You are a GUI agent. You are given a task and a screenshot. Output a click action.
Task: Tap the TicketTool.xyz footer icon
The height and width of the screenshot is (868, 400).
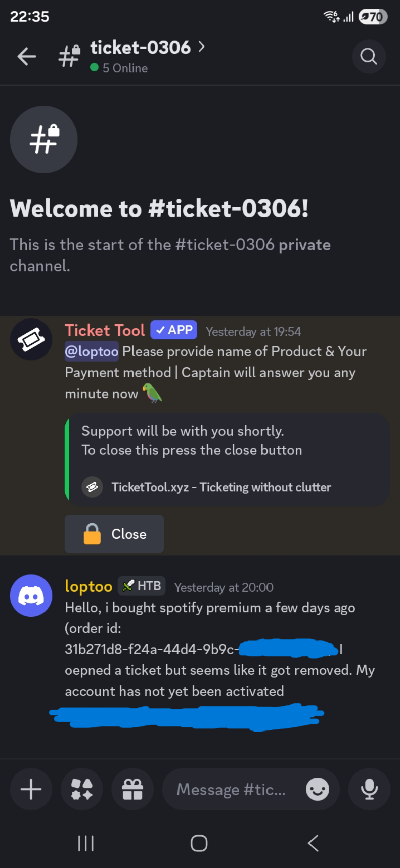click(x=93, y=487)
